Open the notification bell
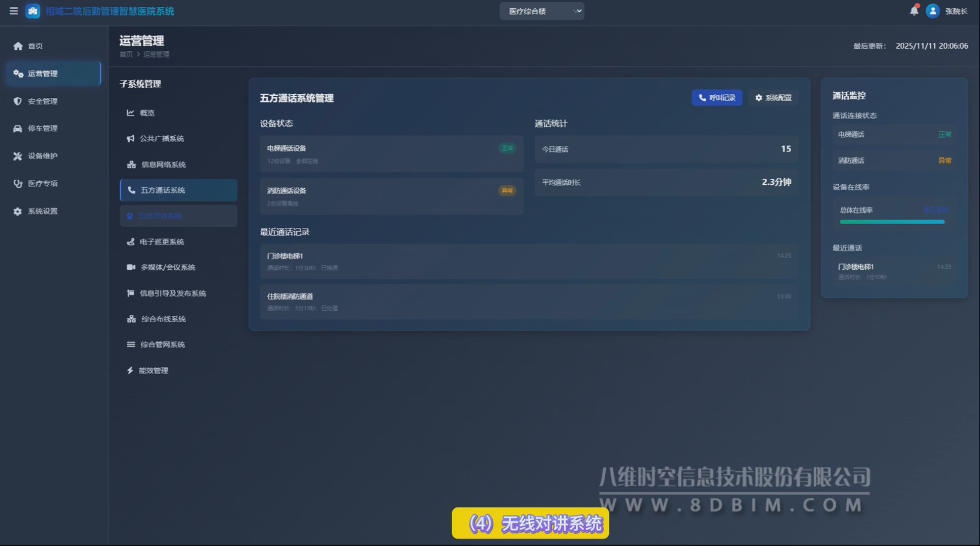 click(914, 11)
